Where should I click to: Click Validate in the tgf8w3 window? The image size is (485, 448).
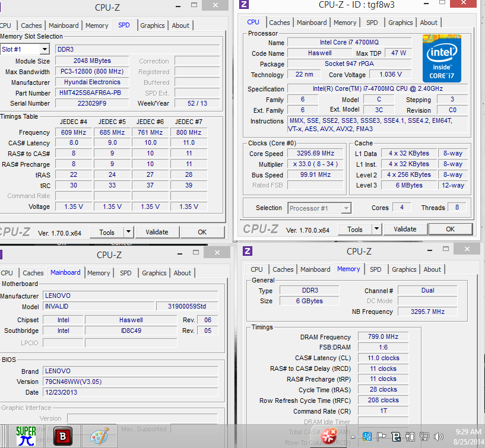point(405,229)
